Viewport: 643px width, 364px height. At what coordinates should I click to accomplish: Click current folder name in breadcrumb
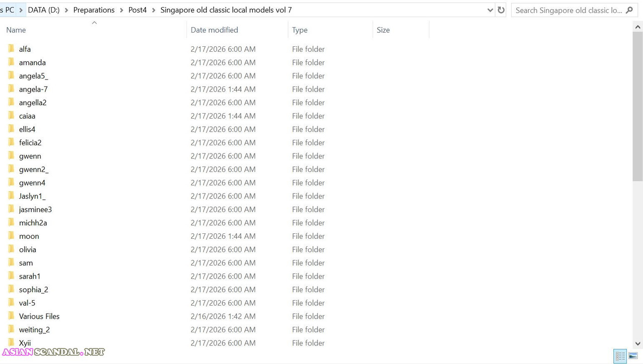[226, 10]
